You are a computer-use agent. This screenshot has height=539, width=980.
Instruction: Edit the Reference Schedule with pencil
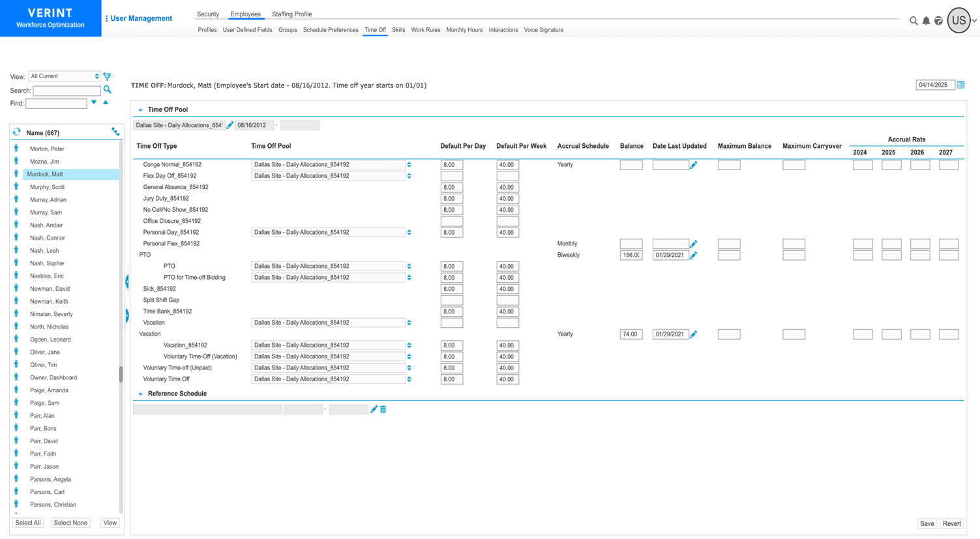(374, 409)
